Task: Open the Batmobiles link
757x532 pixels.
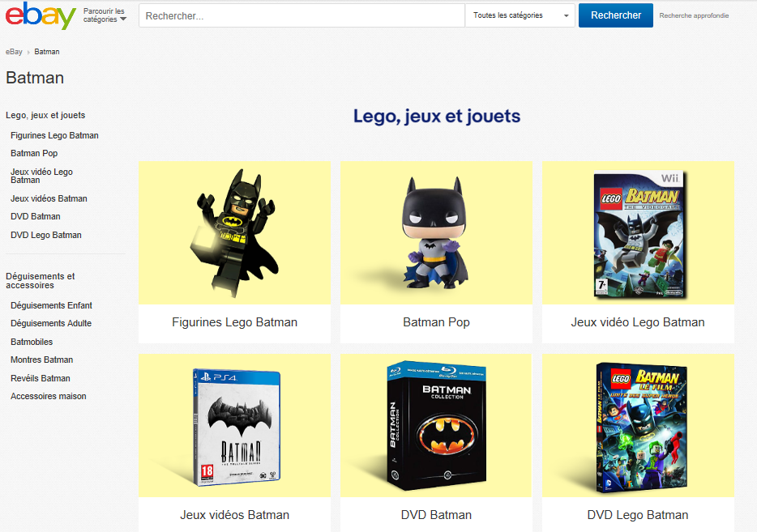Action: [x=32, y=342]
